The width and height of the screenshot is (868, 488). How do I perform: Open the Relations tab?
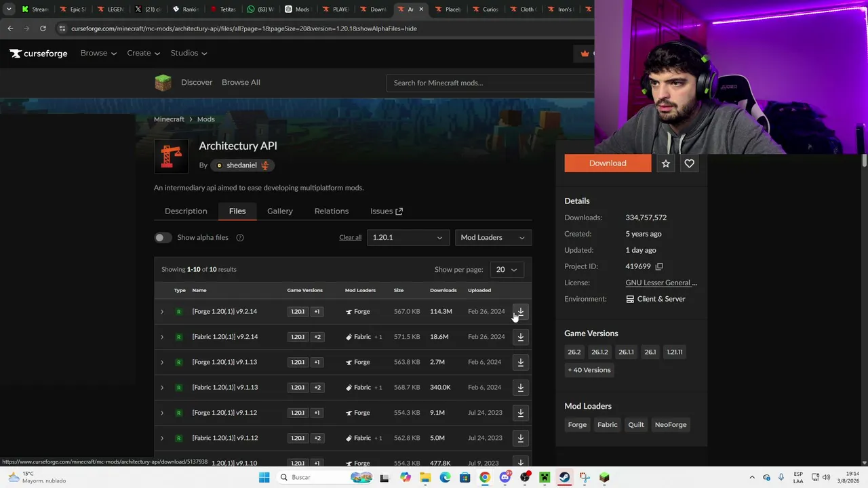[332, 211]
